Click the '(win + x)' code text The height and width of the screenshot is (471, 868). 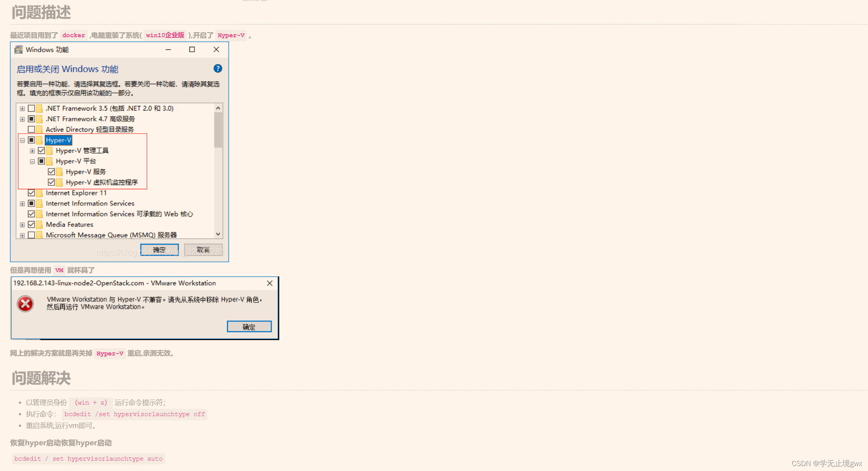click(91, 403)
